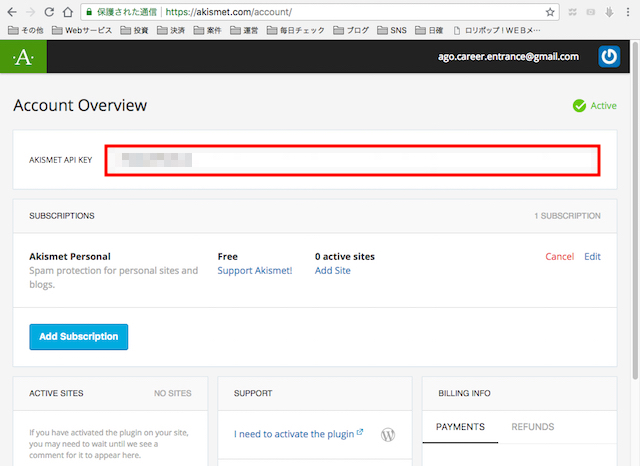Click the Edit subscription link
Screen dimensions: 640x466
tap(592, 257)
